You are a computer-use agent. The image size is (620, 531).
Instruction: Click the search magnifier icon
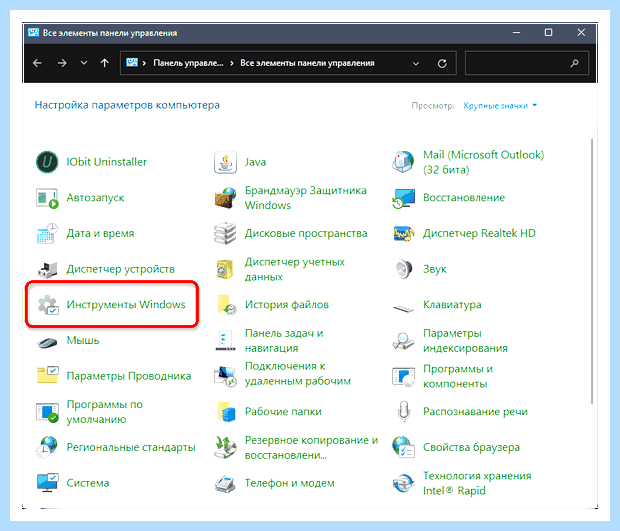point(575,63)
